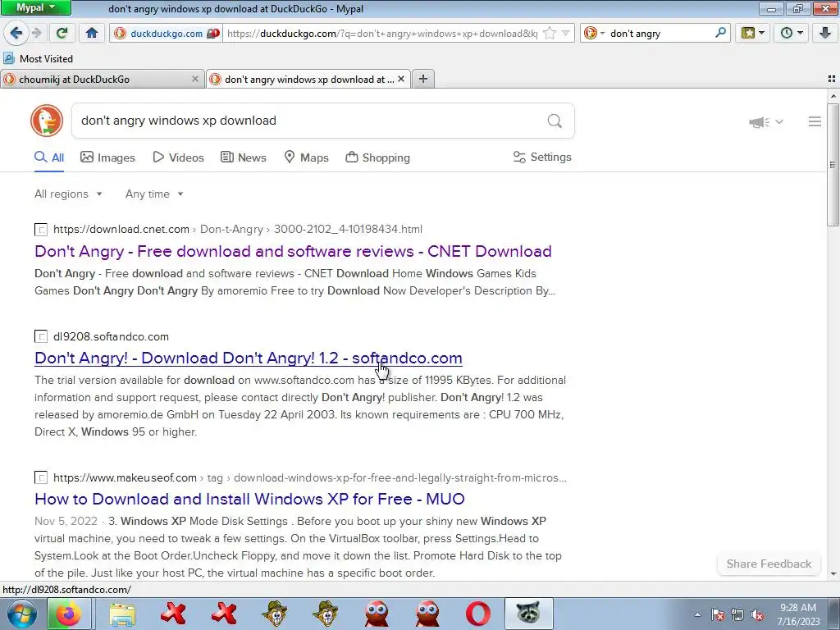Screen dimensions: 840x630
Task: Expand the chevron next to the megaphone
Action: tap(779, 122)
